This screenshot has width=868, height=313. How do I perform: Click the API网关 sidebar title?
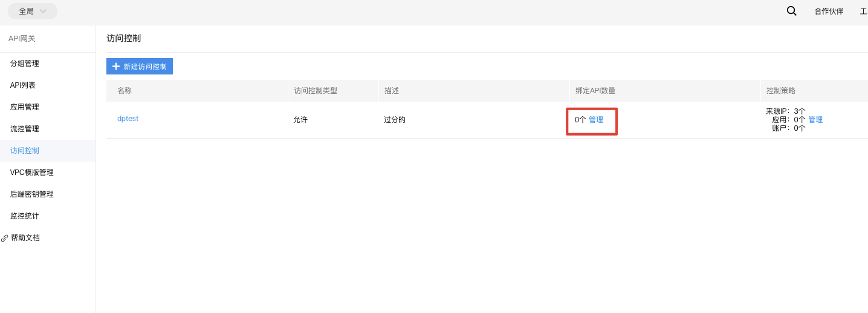coord(22,39)
